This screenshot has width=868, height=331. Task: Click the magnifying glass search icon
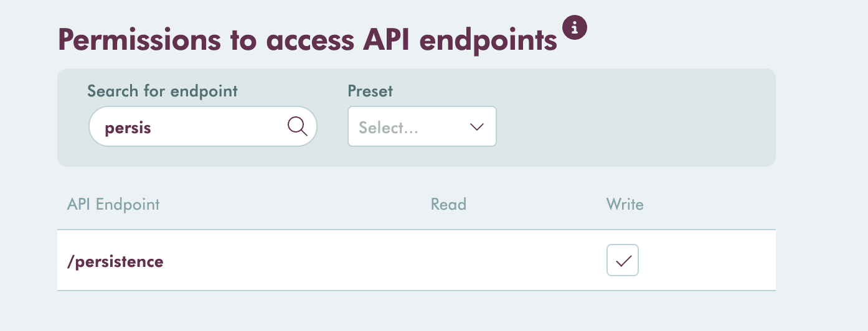tap(298, 126)
